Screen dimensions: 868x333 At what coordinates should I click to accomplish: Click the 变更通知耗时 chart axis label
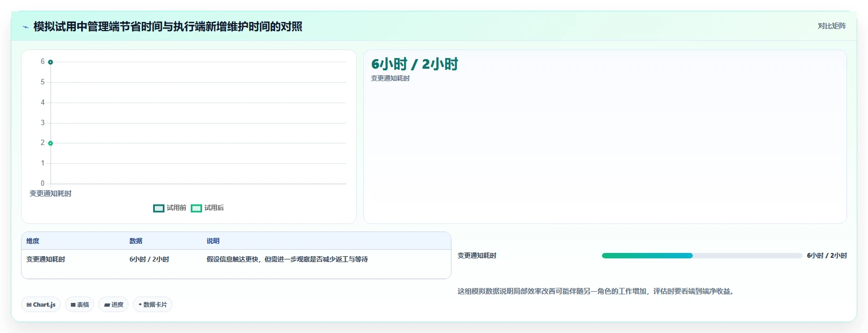(x=51, y=194)
